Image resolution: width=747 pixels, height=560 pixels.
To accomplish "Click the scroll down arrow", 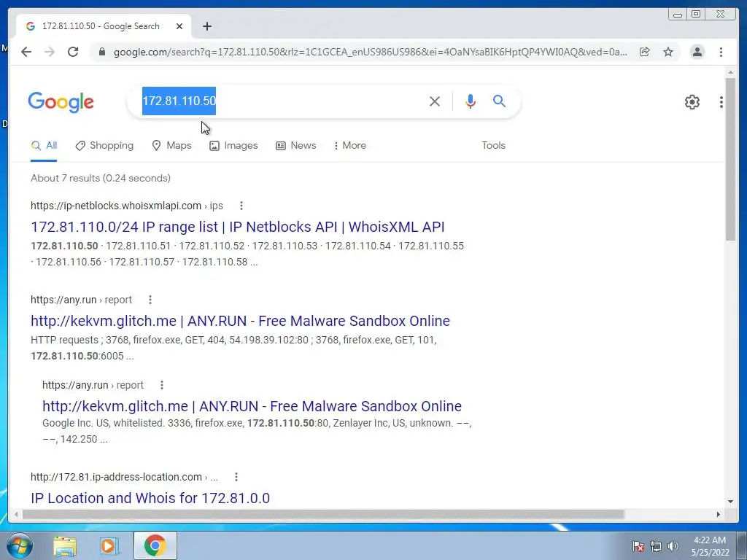I will point(731,502).
